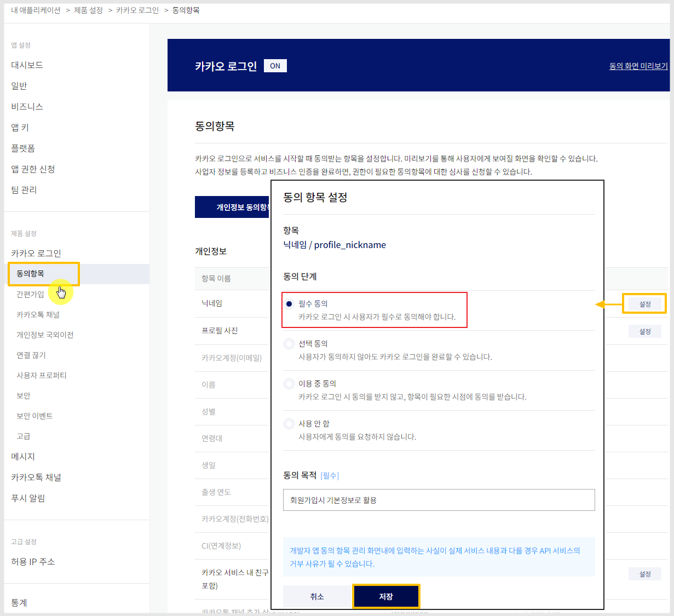This screenshot has width=674, height=616.
Task: Click the 닉네임 / profile_nickname item text
Action: coord(335,245)
